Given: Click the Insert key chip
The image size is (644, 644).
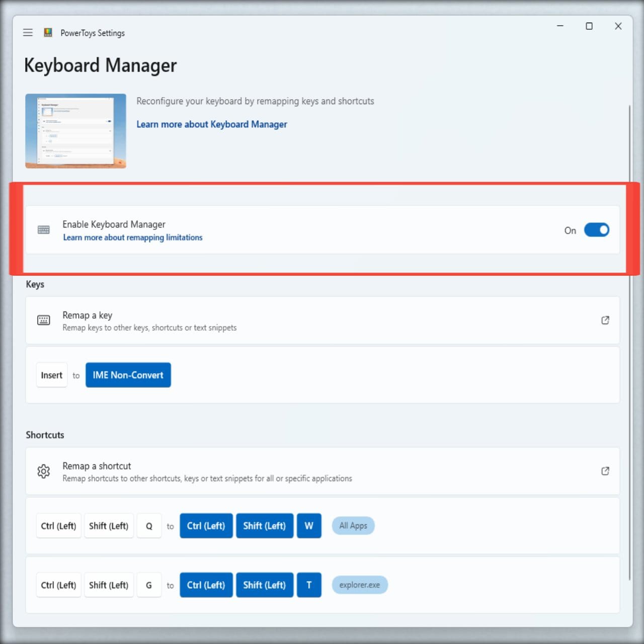Looking at the screenshot, I should [x=51, y=375].
